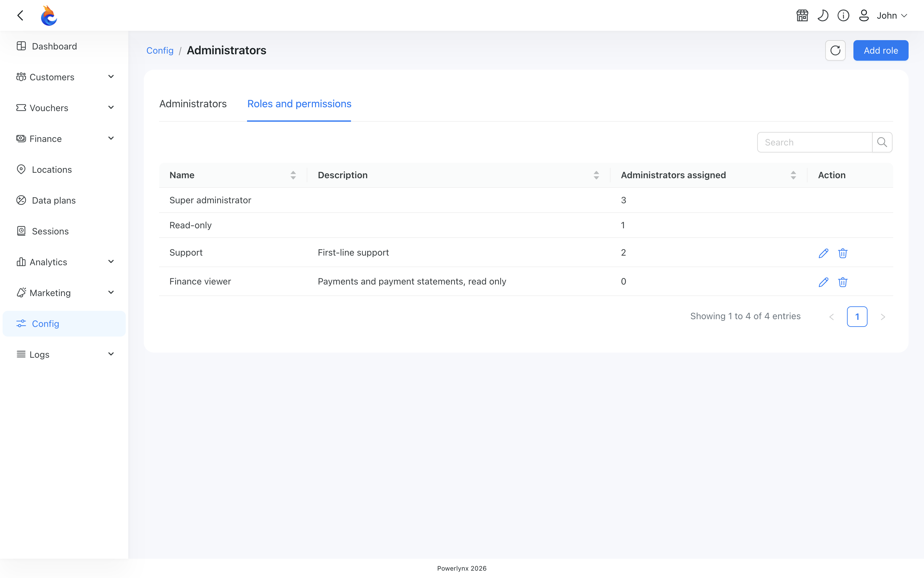Click the Vouchers ticket icon
The width and height of the screenshot is (924, 578).
21,108
